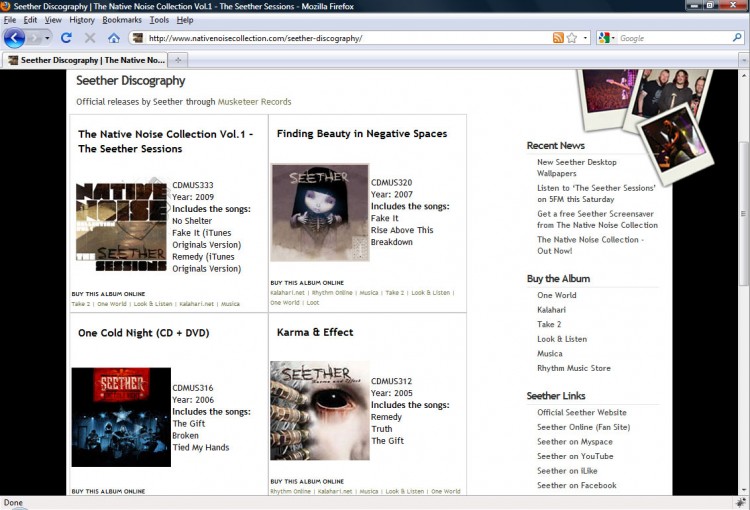Click the scrollbar down arrow

click(x=744, y=490)
